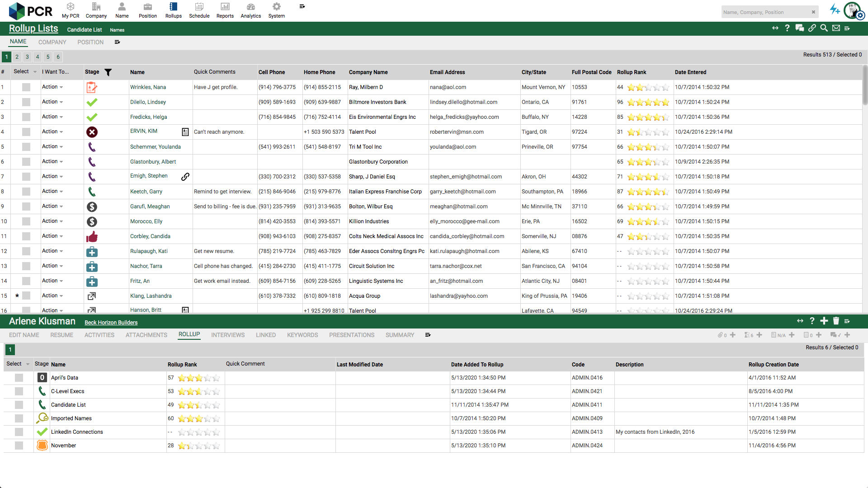
Task: Expand the Select column dropdown arrow in upper grid
Action: [35, 72]
